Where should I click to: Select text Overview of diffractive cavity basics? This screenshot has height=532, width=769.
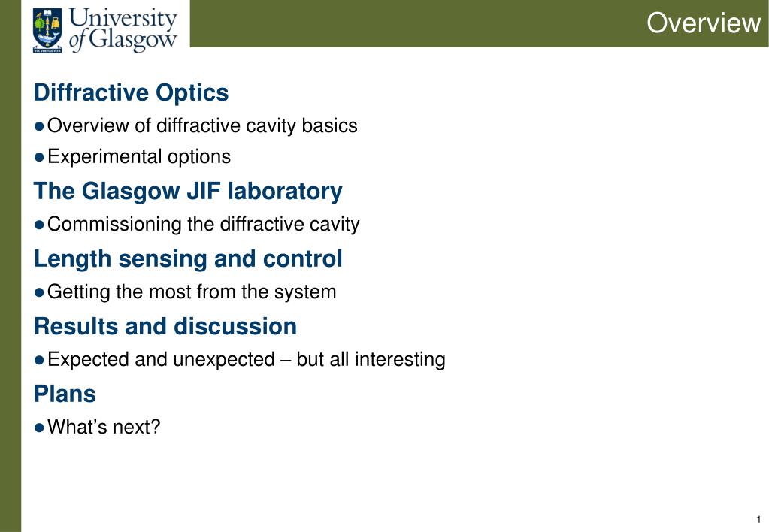click(202, 125)
